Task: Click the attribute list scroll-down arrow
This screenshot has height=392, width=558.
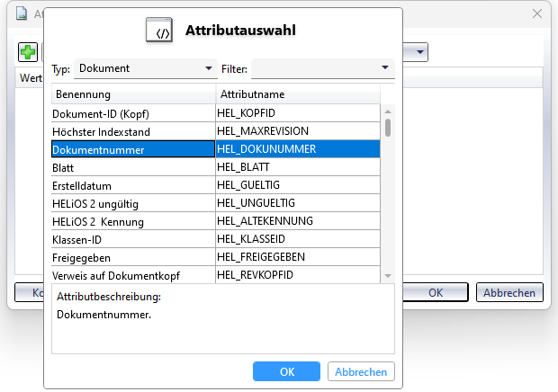Action: tap(388, 275)
